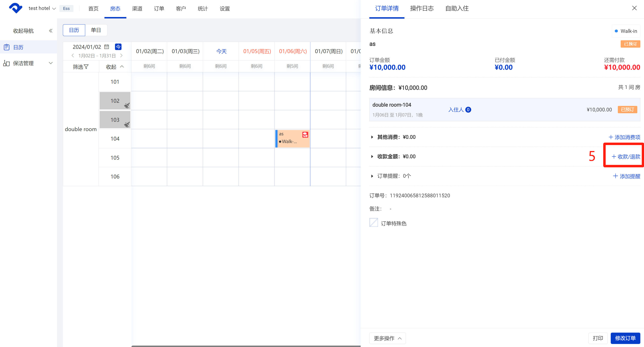Select the 日历 view tab

click(x=74, y=30)
